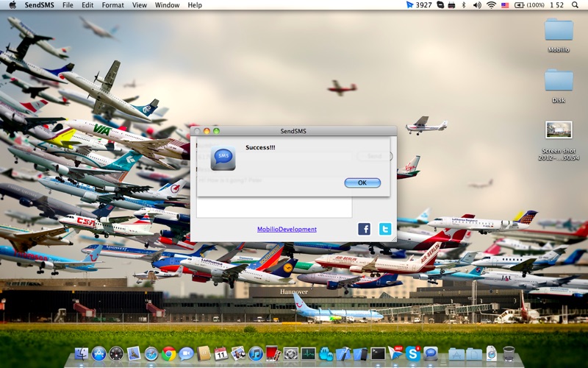The image size is (588, 368).
Task: Click the Bluetooth menu bar icon
Action: (463, 5)
